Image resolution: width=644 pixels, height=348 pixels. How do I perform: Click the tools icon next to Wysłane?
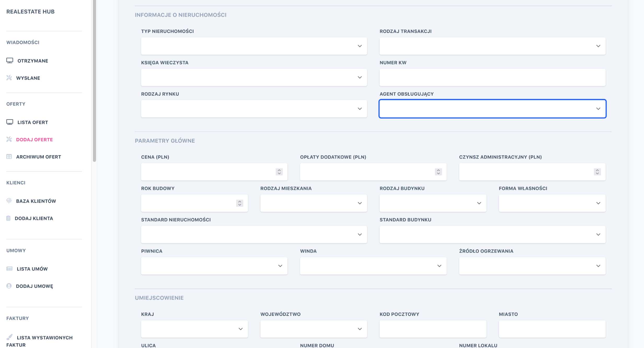click(9, 78)
